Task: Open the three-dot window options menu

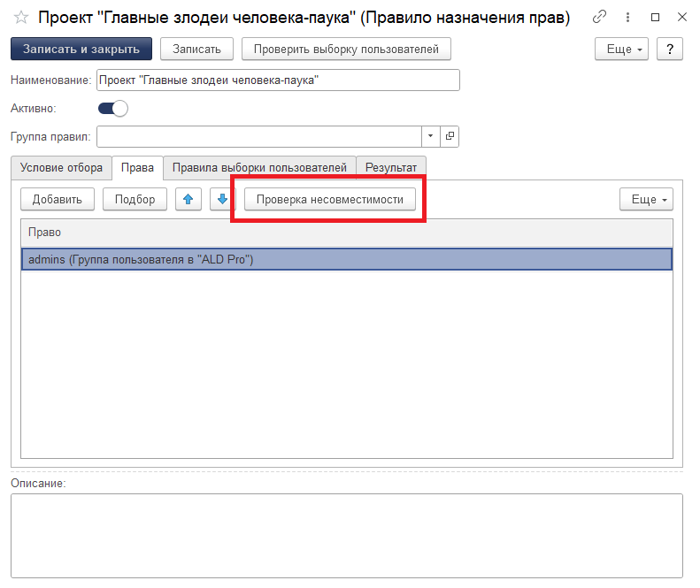Action: [627, 17]
